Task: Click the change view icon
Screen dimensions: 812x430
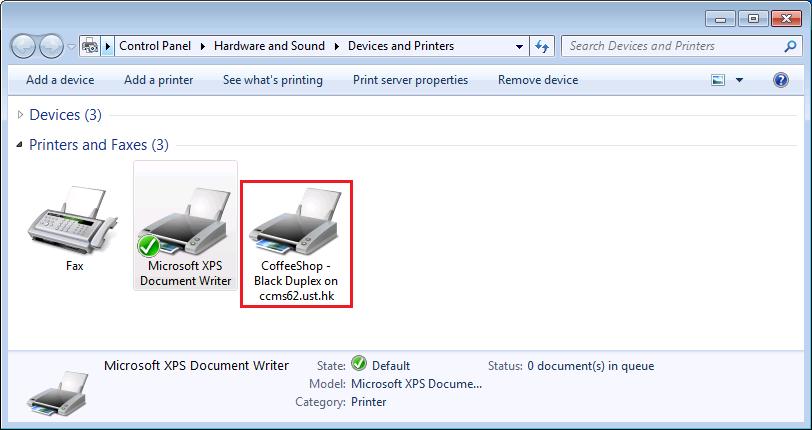Action: click(x=718, y=80)
